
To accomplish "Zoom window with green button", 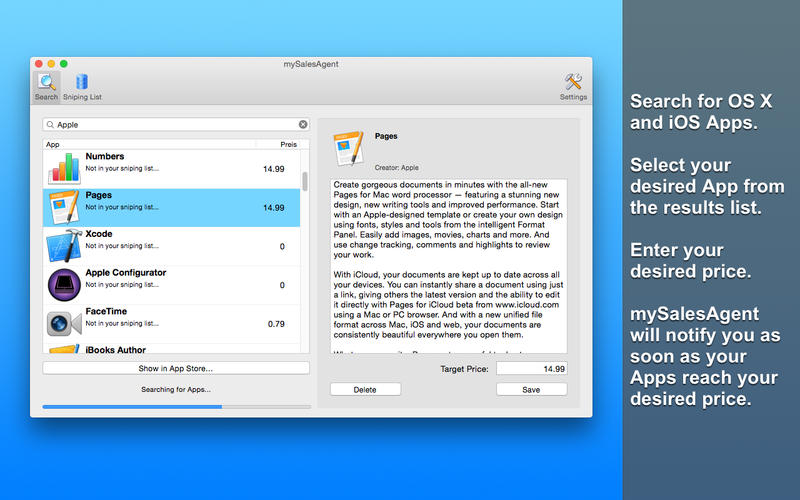I will 64,64.
